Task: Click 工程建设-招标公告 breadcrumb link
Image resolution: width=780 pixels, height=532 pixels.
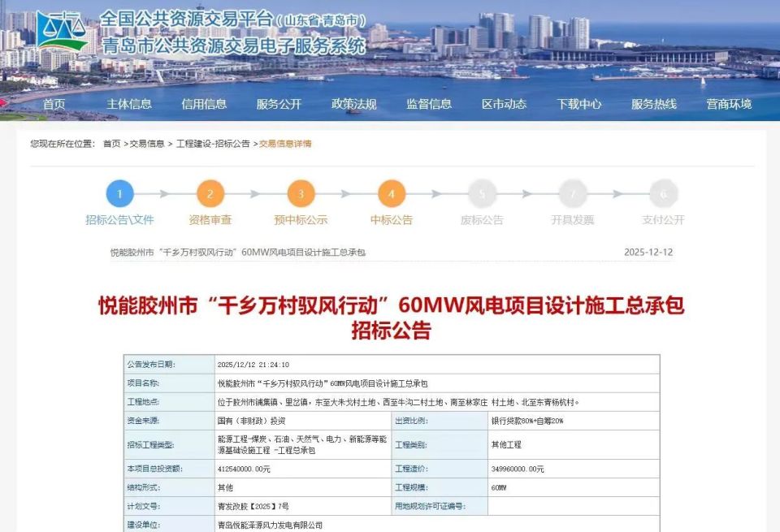Action: (213, 144)
